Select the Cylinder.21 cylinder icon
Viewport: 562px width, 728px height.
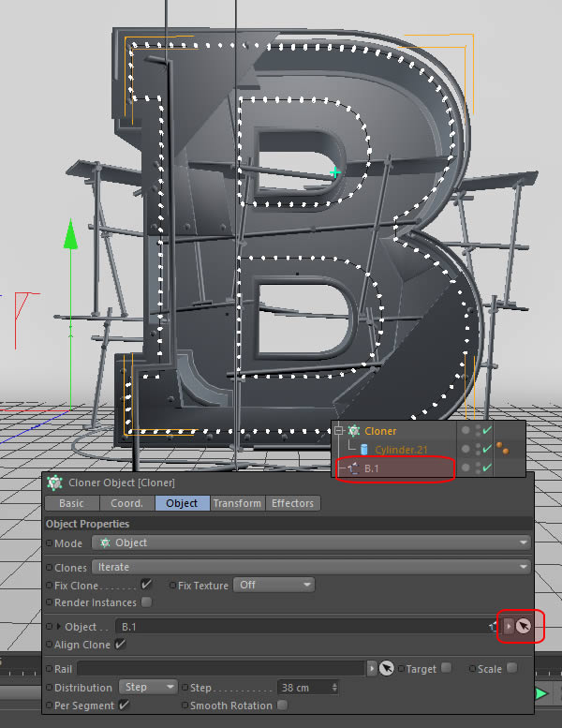[364, 450]
